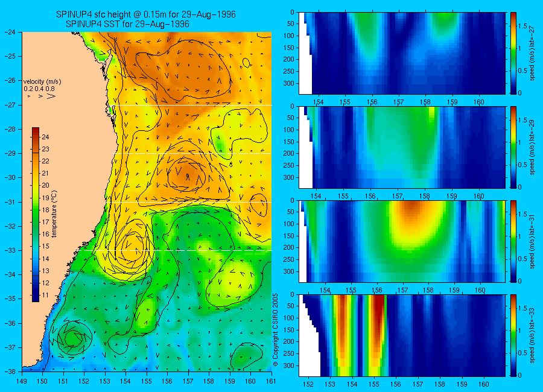The width and height of the screenshot is (543, 392).
Task: Select the 'speed (m/s) lat=-33' label
Action: pyautogui.click(x=532, y=335)
